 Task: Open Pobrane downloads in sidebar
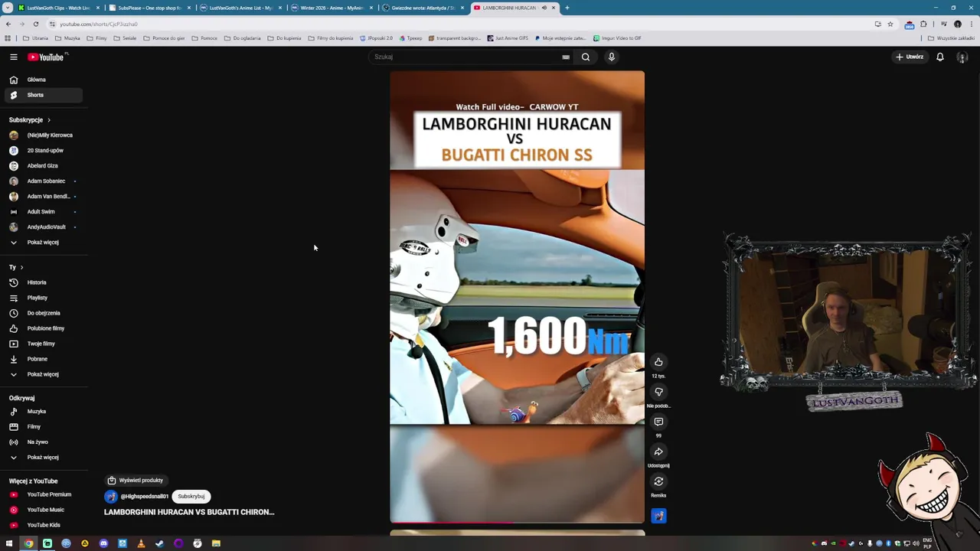pyautogui.click(x=42, y=359)
